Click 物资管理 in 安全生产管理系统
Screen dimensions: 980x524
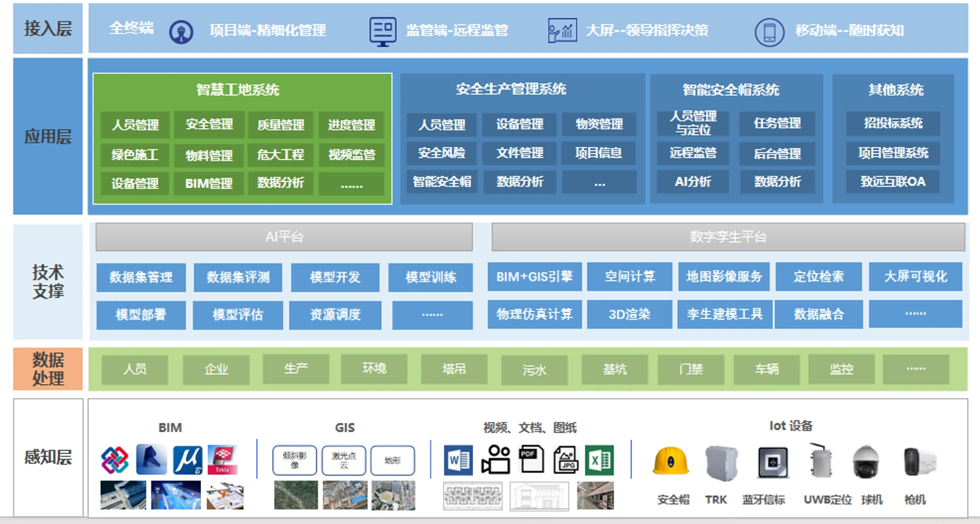click(x=599, y=124)
